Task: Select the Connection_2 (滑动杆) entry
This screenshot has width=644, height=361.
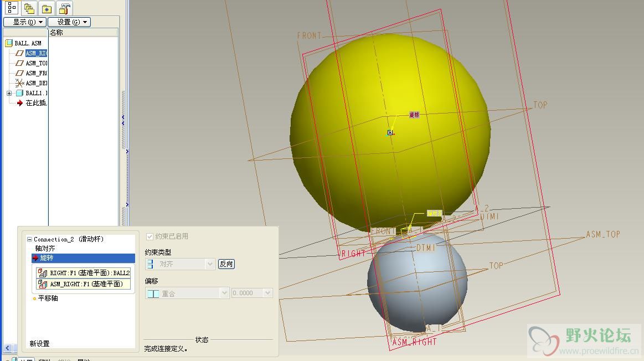Action: [x=69, y=239]
